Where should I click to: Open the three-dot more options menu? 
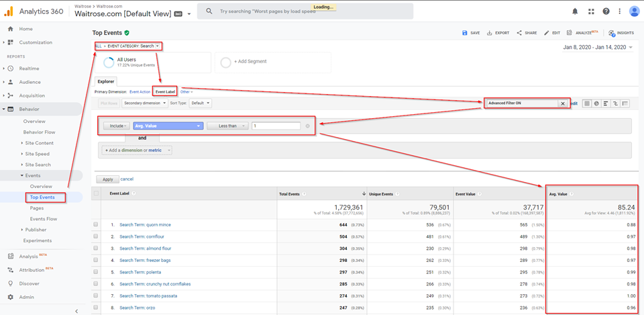(619, 11)
